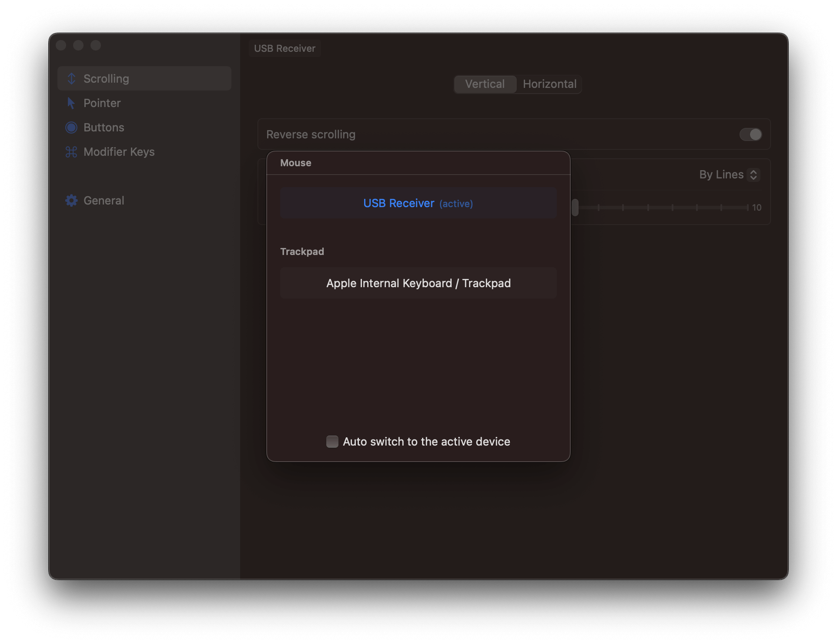Click the By Lines stepper arrows
The height and width of the screenshot is (644, 837).
[x=753, y=174]
